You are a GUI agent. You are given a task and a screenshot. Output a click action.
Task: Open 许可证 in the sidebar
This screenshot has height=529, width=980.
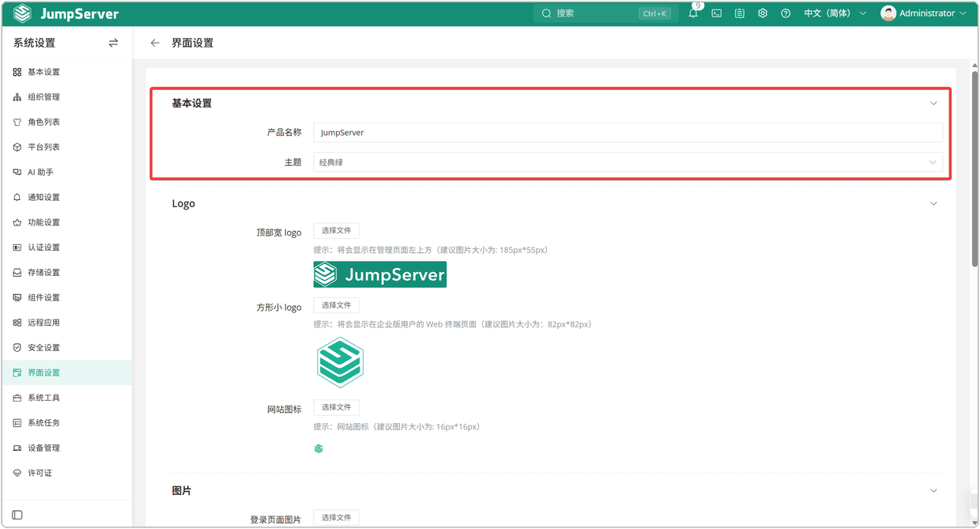66,473
